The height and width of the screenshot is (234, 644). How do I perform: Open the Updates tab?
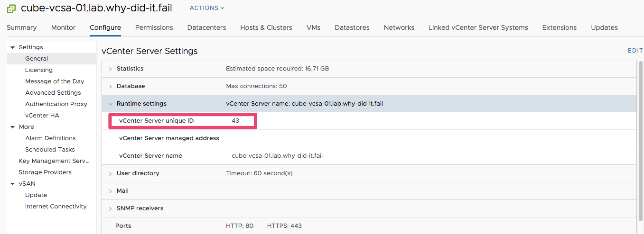[x=605, y=27]
